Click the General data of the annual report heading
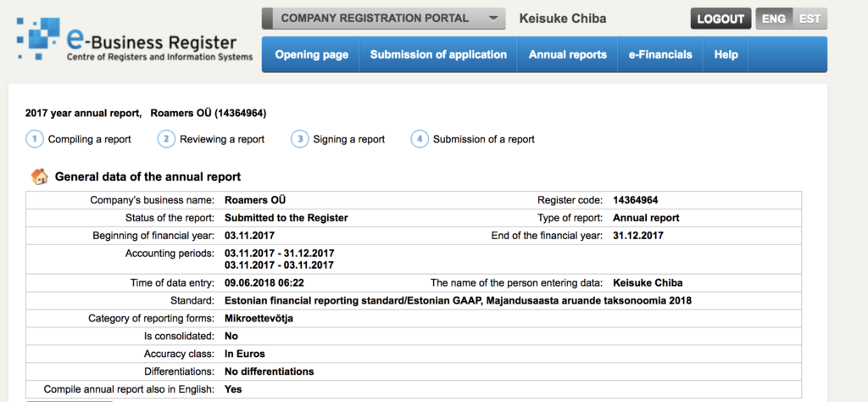The image size is (868, 402). (x=147, y=177)
